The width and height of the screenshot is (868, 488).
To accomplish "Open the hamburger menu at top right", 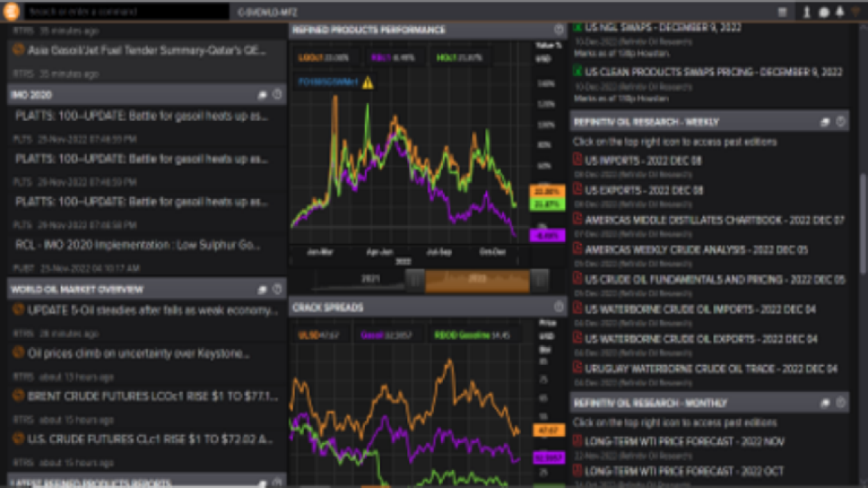I will coord(782,11).
